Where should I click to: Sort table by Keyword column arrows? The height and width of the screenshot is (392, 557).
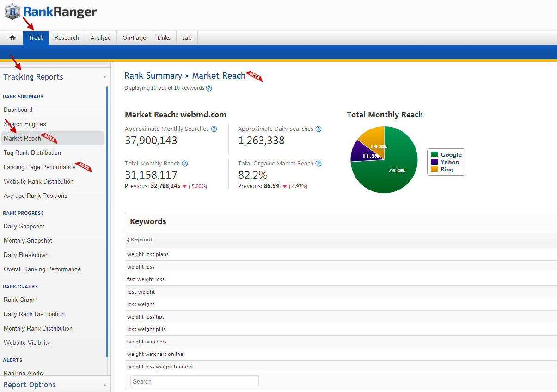129,240
